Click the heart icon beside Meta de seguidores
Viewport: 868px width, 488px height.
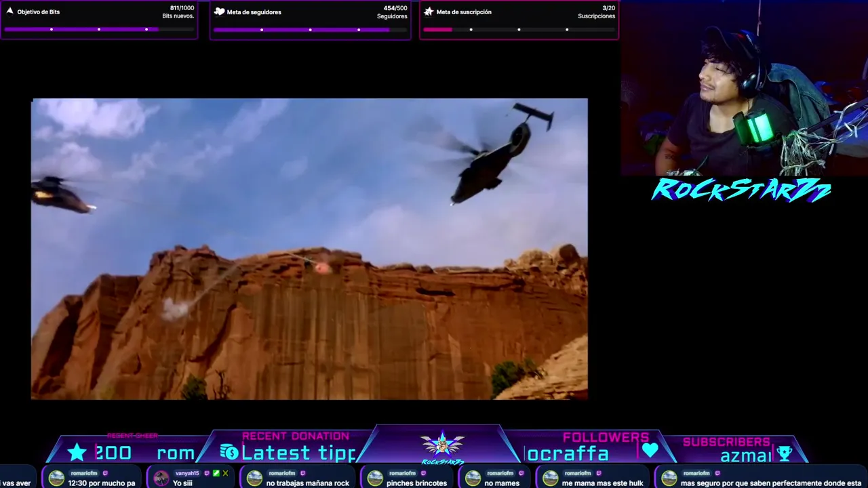pyautogui.click(x=219, y=12)
